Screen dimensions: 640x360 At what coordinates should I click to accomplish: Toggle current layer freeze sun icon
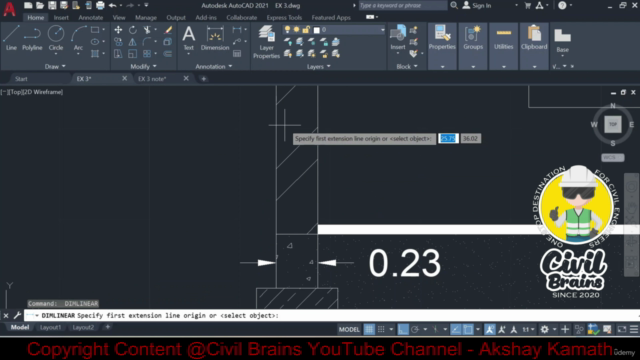coord(297,29)
